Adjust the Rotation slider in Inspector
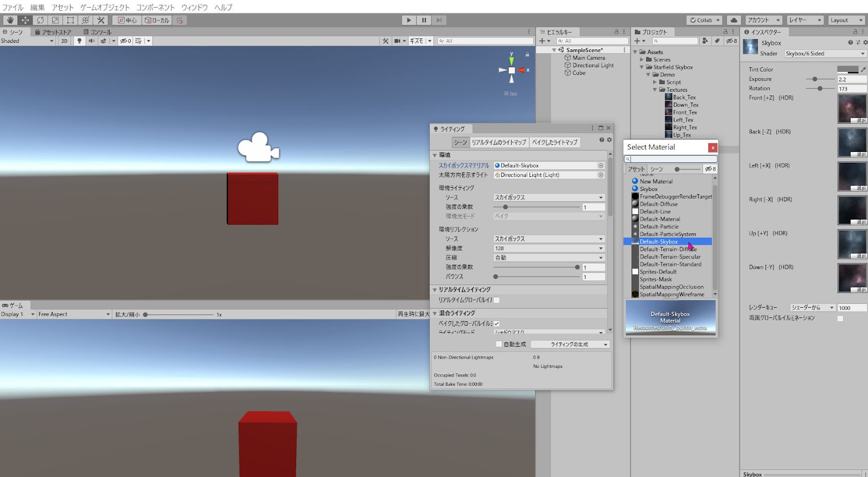The width and height of the screenshot is (868, 477). pos(820,88)
